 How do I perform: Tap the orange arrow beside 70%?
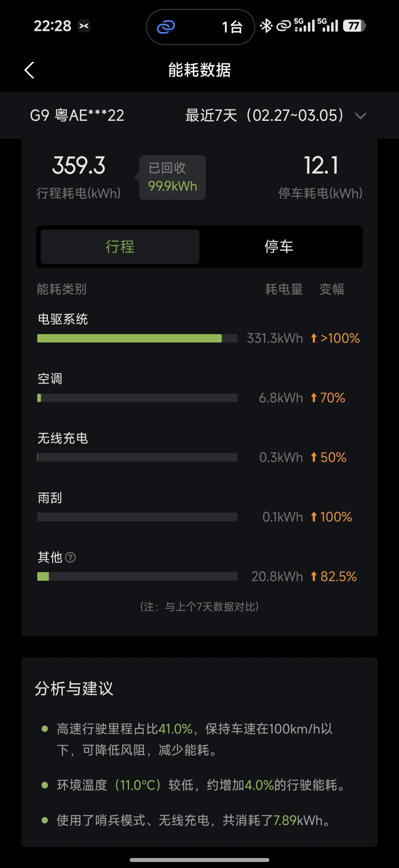coord(314,398)
